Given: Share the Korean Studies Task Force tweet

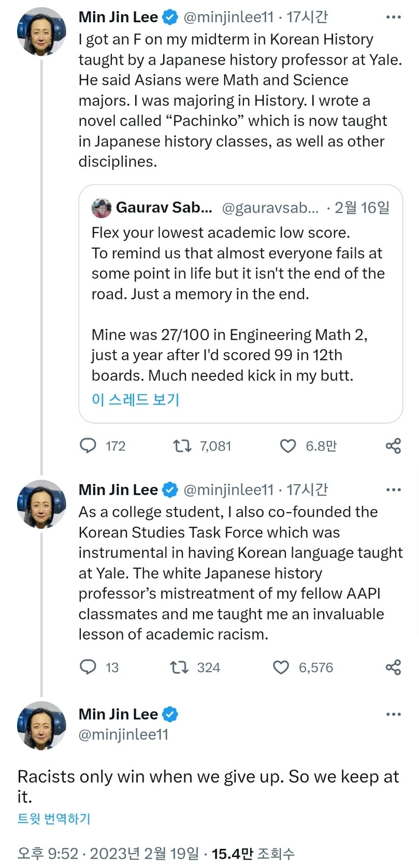Looking at the screenshot, I should coord(393,667).
